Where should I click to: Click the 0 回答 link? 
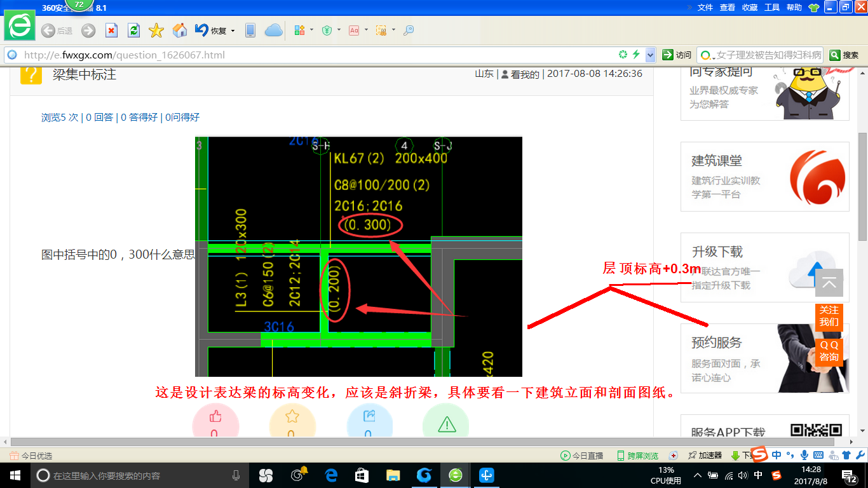click(99, 117)
